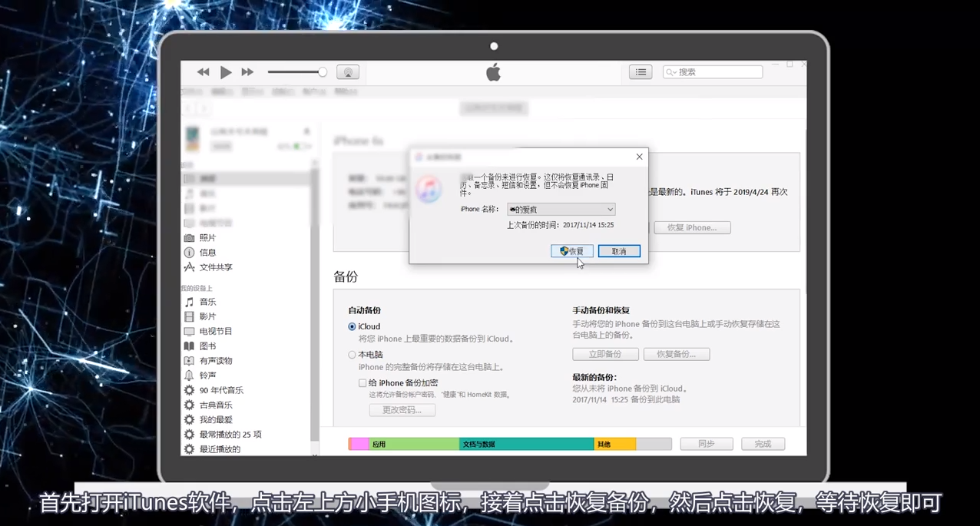Click the 我的设备上 section label
The image size is (980, 526).
[x=197, y=289]
